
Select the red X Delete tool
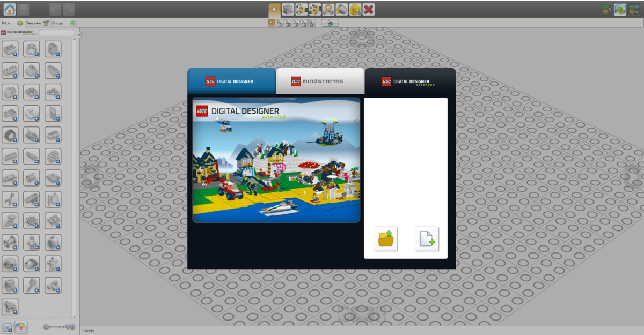click(369, 9)
